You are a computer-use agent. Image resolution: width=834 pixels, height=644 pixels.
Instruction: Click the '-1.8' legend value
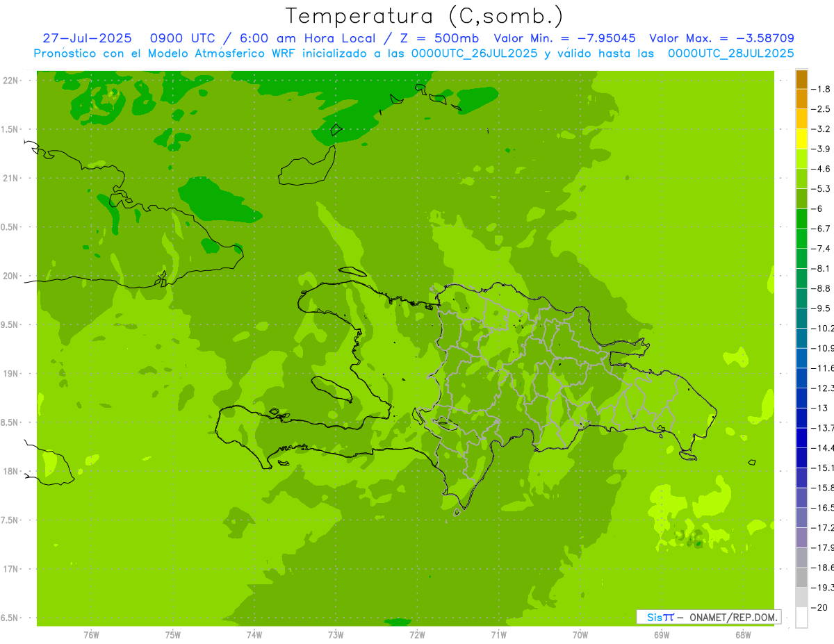click(x=822, y=89)
